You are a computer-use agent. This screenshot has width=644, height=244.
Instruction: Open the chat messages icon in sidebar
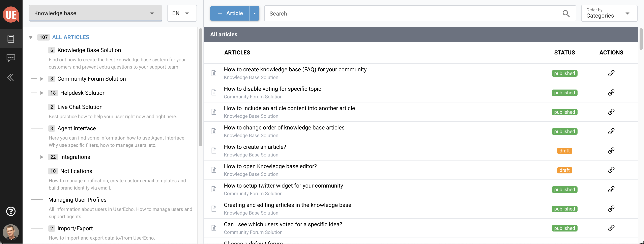[x=11, y=58]
